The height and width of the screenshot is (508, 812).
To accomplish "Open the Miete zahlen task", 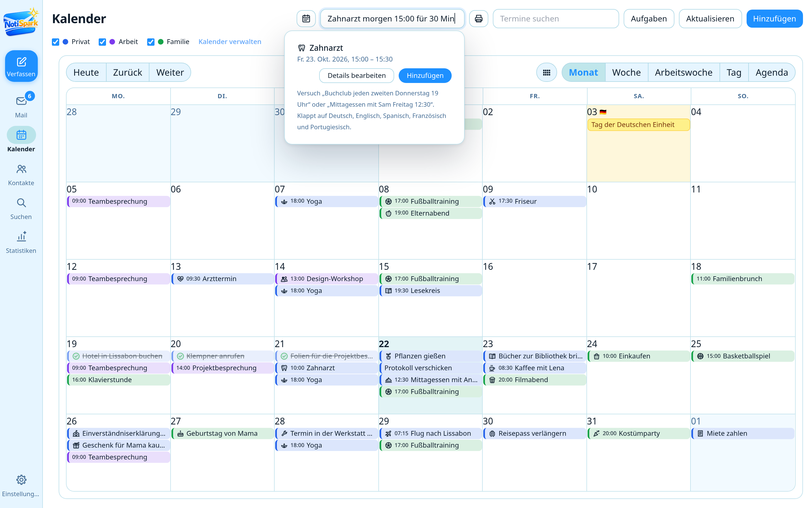I will [x=743, y=433].
